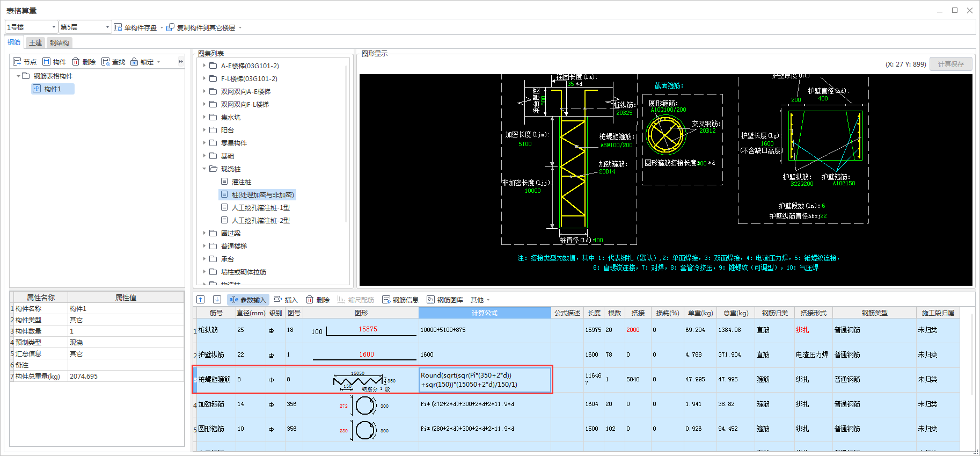The image size is (980, 456).
Task: Open the 其他 dropdown menu
Action: tap(480, 300)
